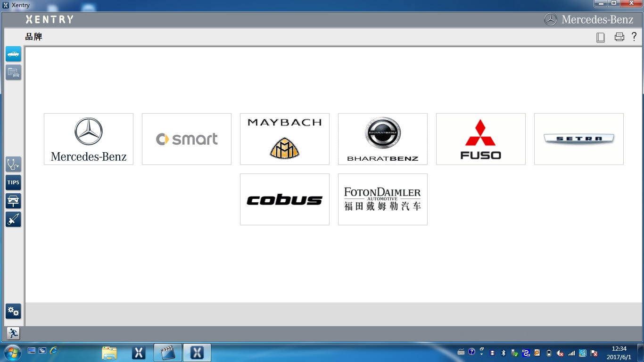644x362 pixels.
Task: Choose the BharatBenz brand tile
Action: 383,139
